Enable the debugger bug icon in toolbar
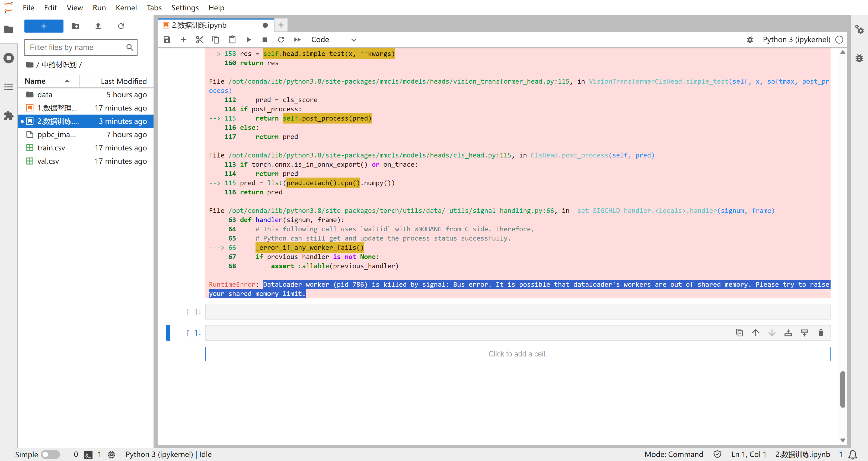 [x=750, y=40]
